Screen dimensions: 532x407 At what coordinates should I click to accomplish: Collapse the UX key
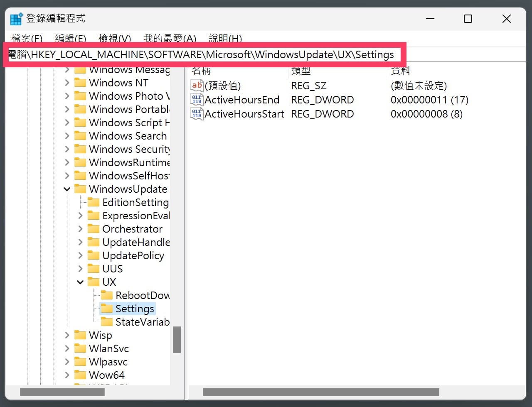pos(80,282)
